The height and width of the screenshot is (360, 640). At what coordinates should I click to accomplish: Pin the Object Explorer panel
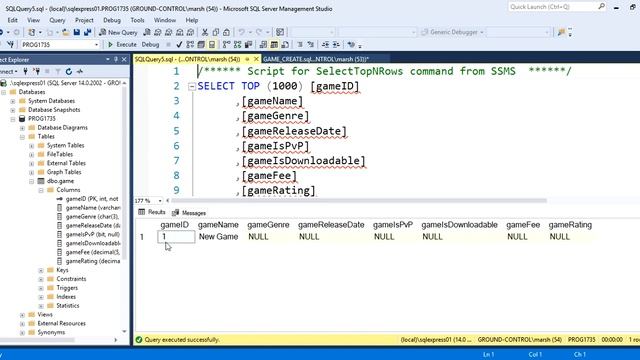click(x=116, y=60)
